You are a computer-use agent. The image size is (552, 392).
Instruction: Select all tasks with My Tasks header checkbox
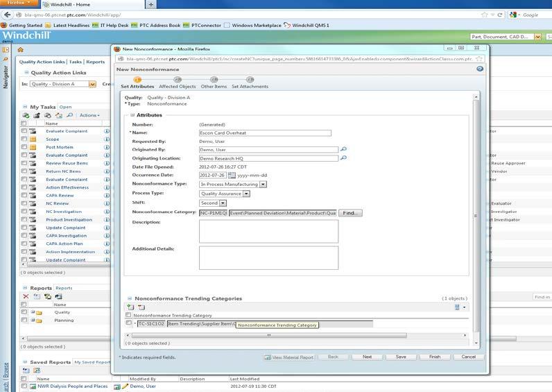point(24,123)
